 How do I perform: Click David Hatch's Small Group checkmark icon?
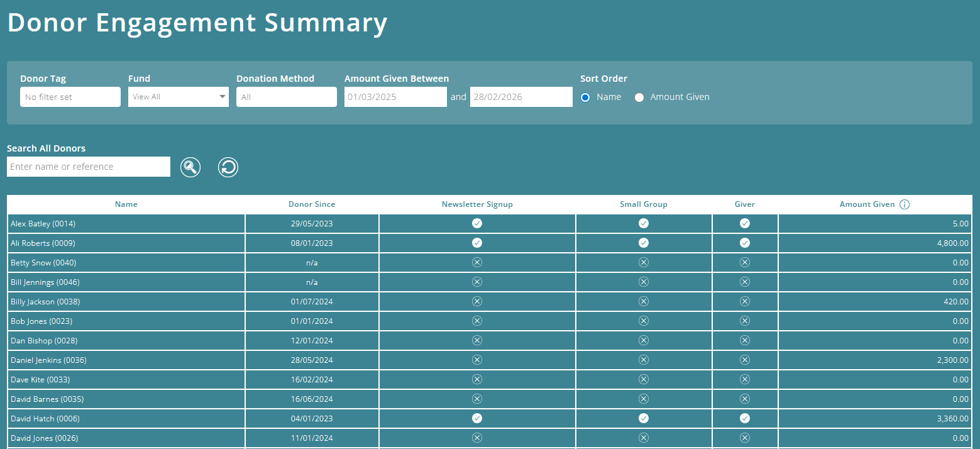point(644,418)
